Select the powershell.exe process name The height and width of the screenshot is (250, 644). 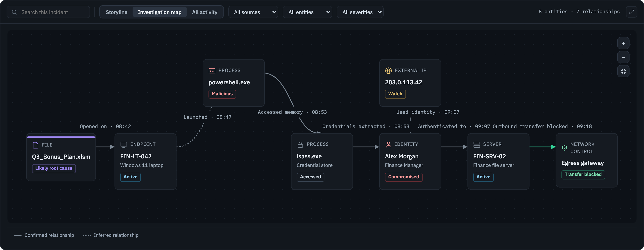pos(229,82)
